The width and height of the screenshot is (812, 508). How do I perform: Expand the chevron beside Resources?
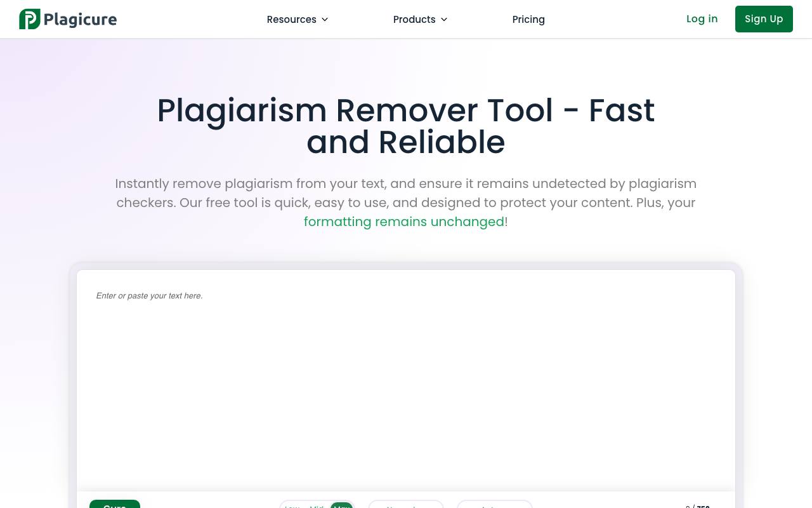[x=325, y=20]
